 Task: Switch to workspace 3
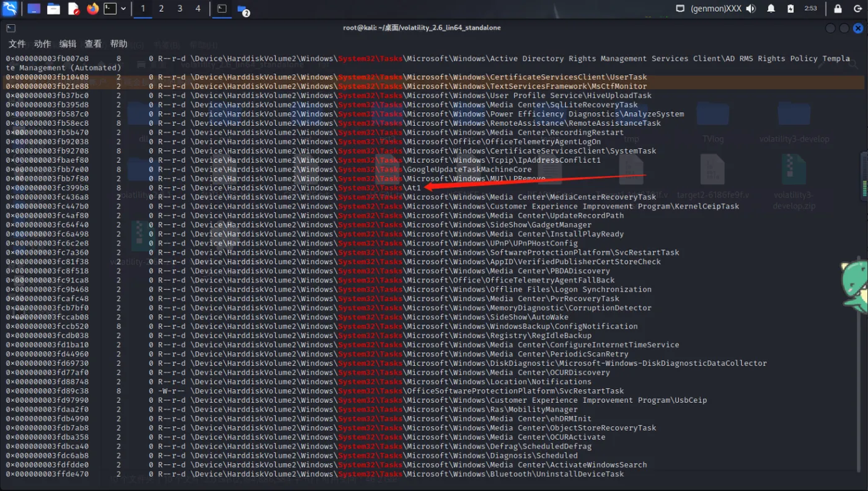click(180, 9)
